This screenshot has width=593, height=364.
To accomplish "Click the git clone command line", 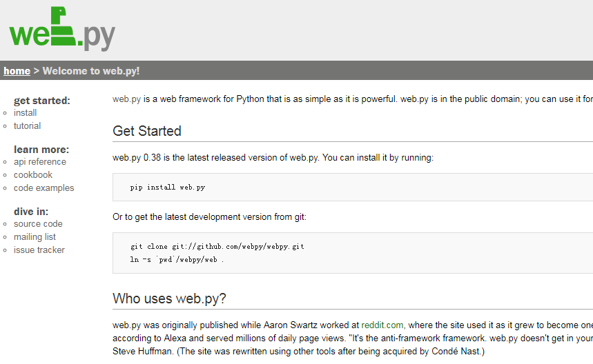I will click(x=217, y=247).
